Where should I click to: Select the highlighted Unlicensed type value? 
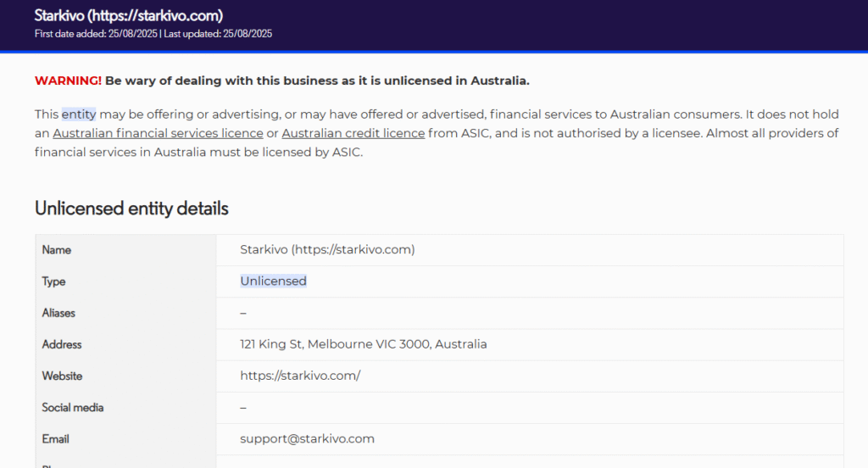pos(274,281)
